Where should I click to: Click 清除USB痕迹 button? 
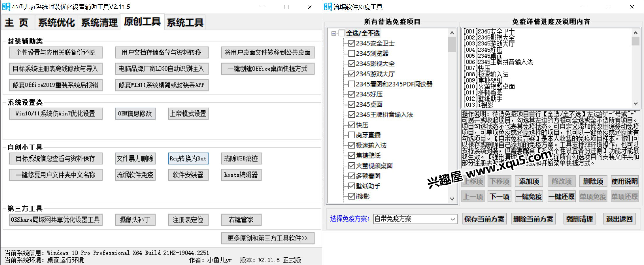(241, 159)
